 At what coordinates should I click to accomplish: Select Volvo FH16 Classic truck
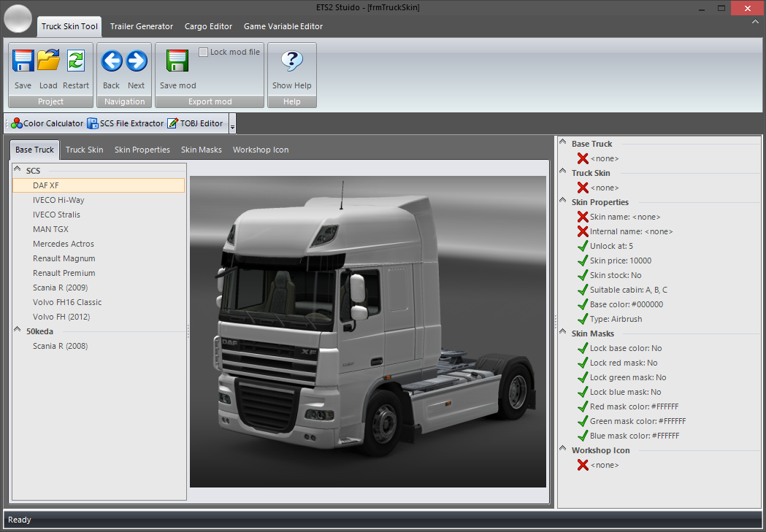click(99, 303)
